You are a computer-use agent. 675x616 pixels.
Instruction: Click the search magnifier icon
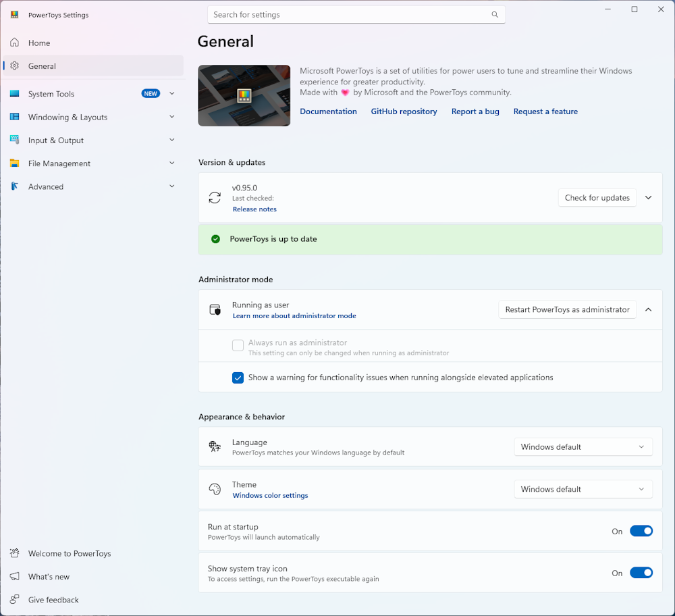click(x=495, y=15)
